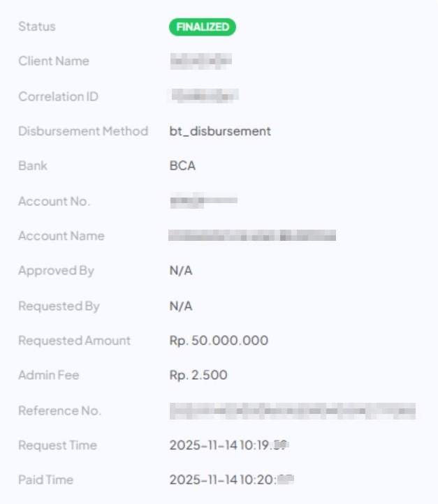Screen dimensions: 438x504
Task: Select the Correlation ID label
Action: click(58, 96)
